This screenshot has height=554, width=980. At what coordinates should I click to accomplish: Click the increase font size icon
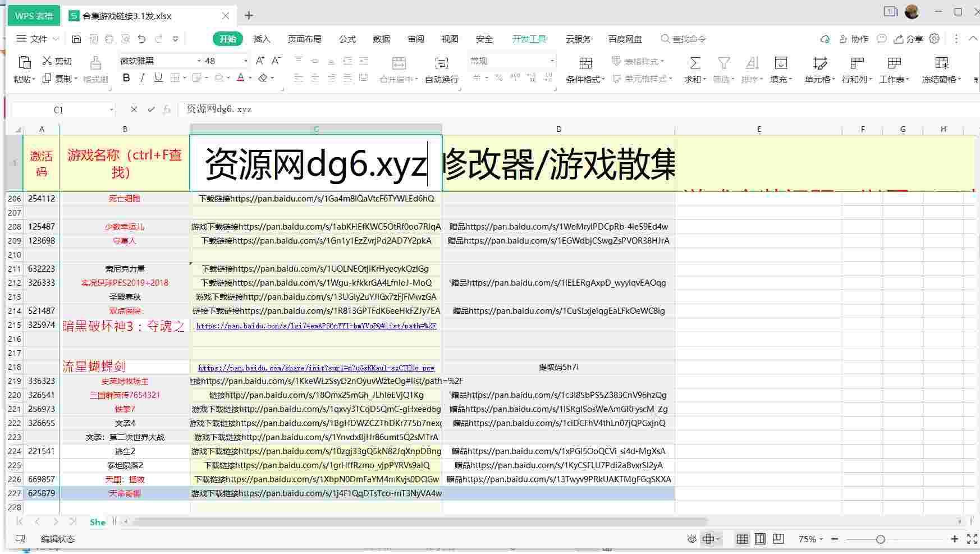pos(260,61)
